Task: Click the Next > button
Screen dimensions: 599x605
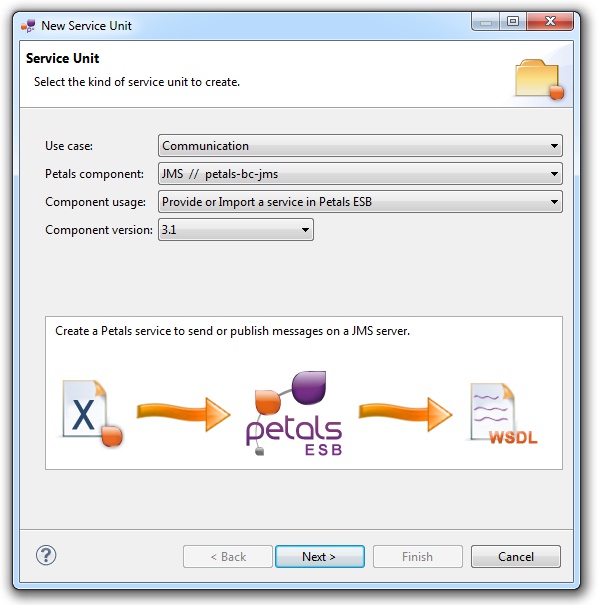Action: pyautogui.click(x=320, y=556)
